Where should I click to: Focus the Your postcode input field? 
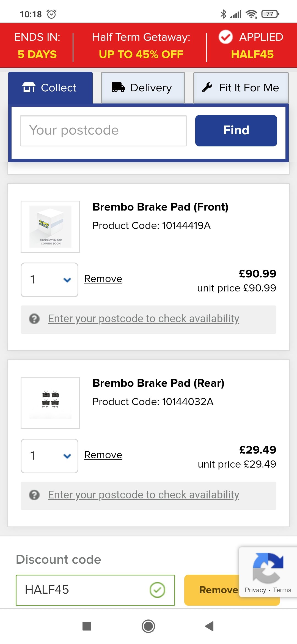(x=103, y=130)
